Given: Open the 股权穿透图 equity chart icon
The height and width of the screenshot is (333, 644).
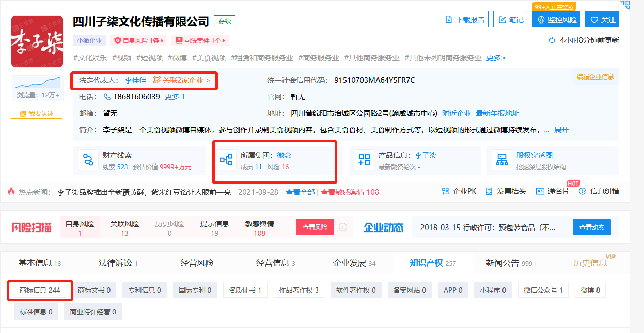Looking at the screenshot, I should coord(501,161).
